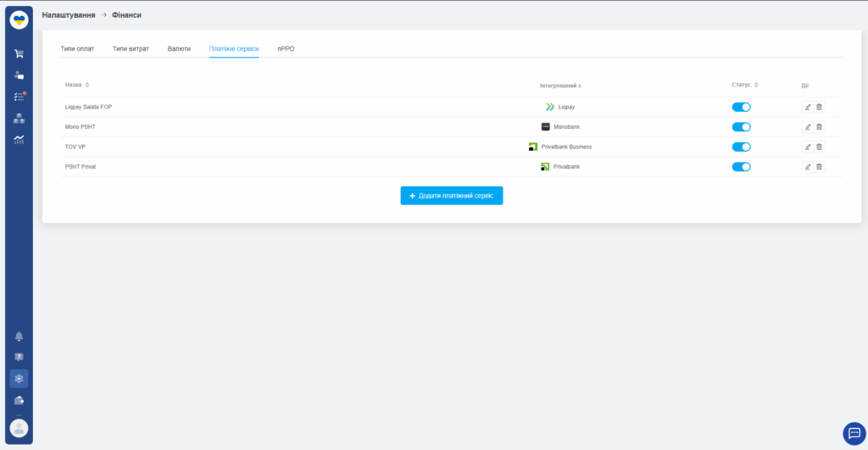This screenshot has height=450, width=868.
Task: Open the customers chat sidebar icon
Action: point(19,75)
